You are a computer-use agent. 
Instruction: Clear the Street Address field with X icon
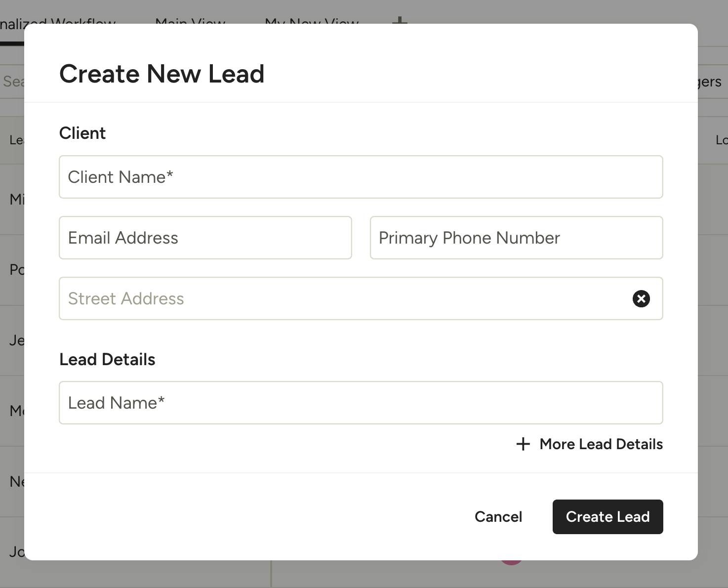pos(641,298)
